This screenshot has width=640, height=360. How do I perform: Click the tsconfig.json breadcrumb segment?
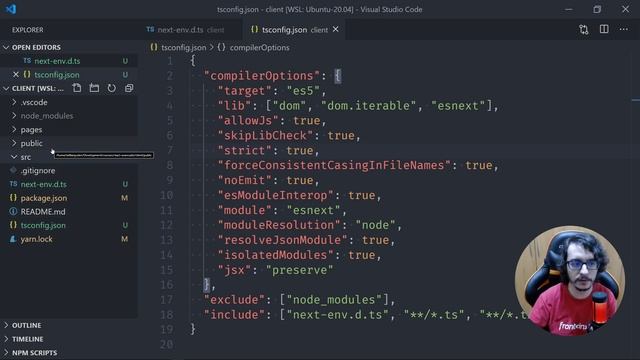click(x=184, y=47)
